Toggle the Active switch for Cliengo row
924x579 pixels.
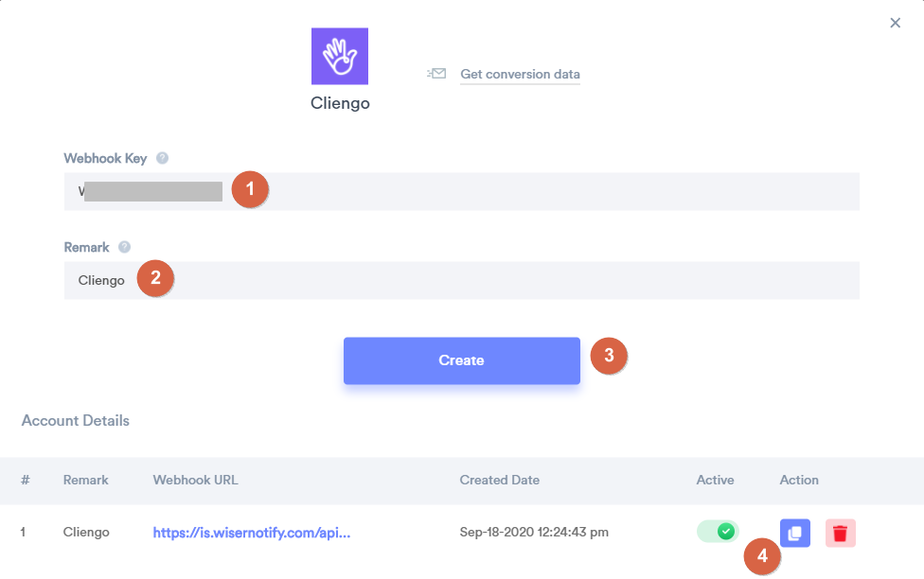pyautogui.click(x=718, y=532)
